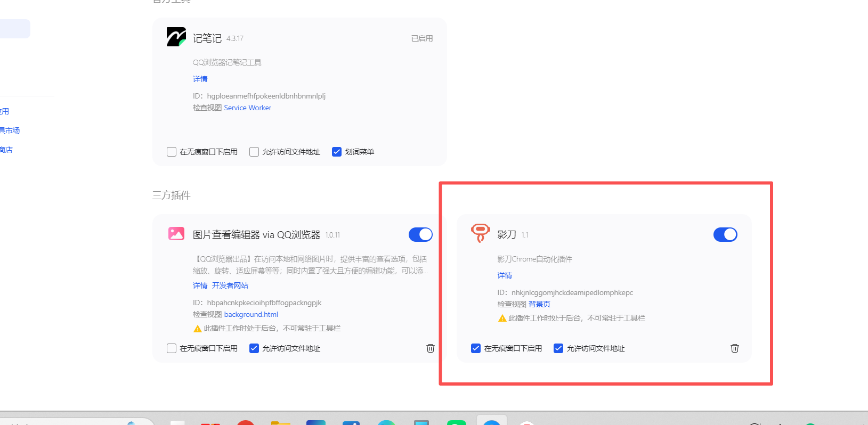Viewport: 868px width, 425px height.
Task: Click the ID hgploeanmefhfpokeenldbnhbnmnlplj
Action: [x=259, y=96]
